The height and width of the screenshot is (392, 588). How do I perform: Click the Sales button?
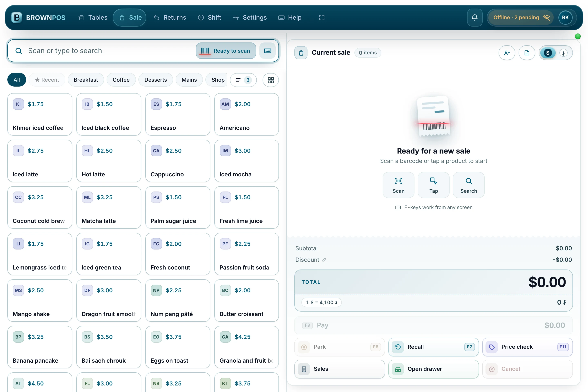340,369
